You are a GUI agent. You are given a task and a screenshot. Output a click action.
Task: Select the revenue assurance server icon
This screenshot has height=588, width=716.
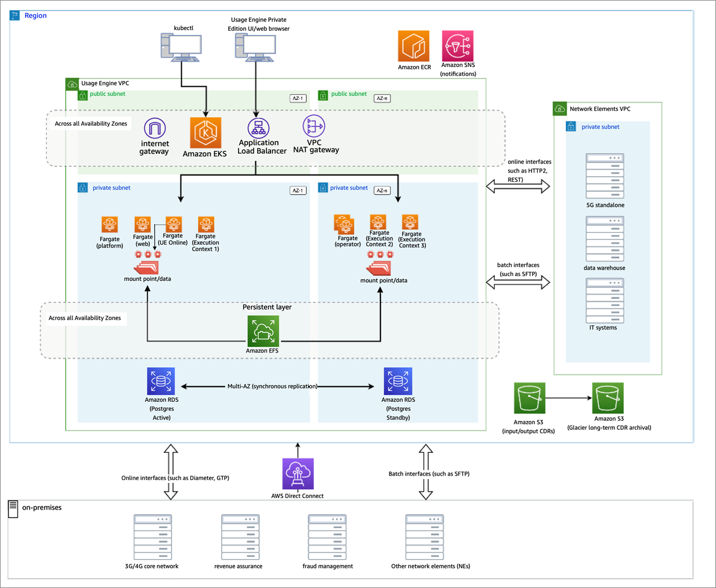[240, 537]
